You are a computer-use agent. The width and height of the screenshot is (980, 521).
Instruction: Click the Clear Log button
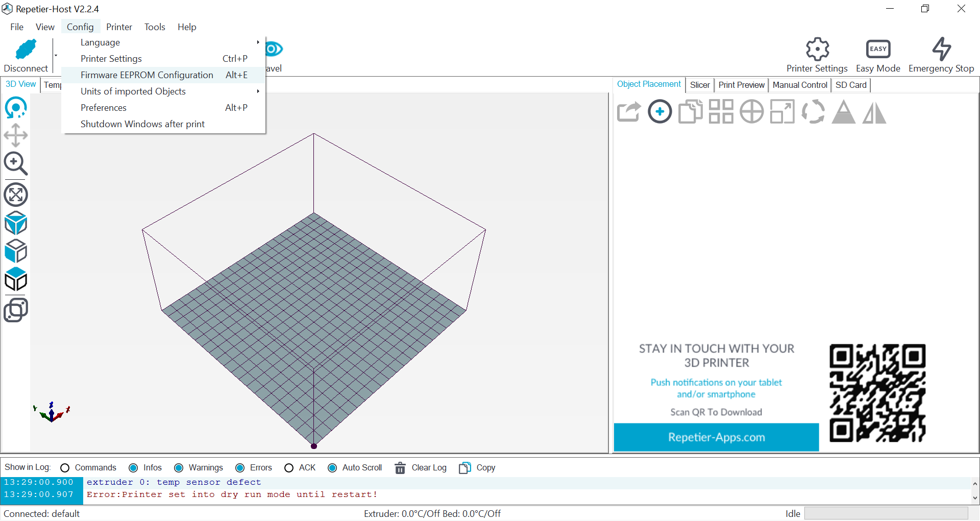click(421, 467)
